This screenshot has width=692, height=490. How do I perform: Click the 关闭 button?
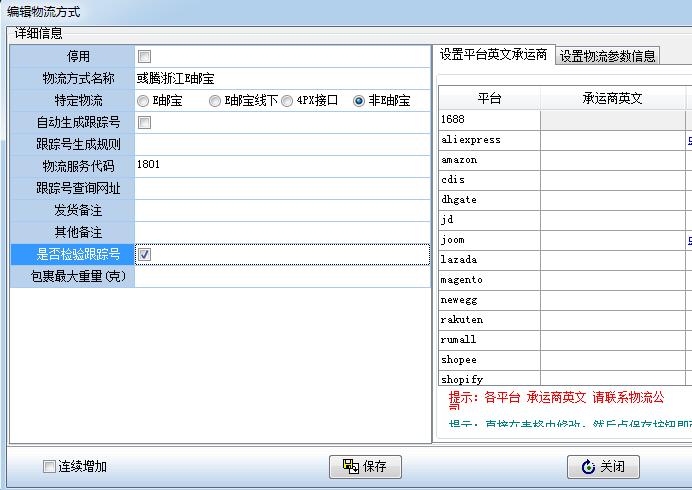tap(603, 467)
